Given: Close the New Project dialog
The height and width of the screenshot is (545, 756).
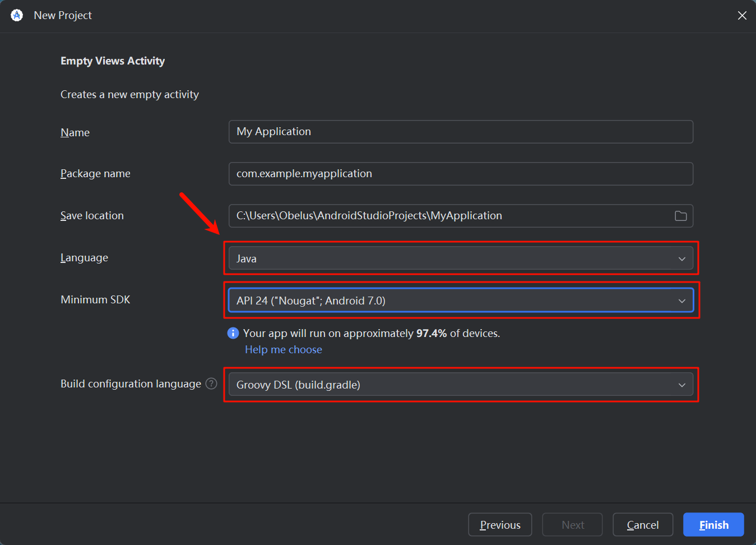Looking at the screenshot, I should click(742, 16).
